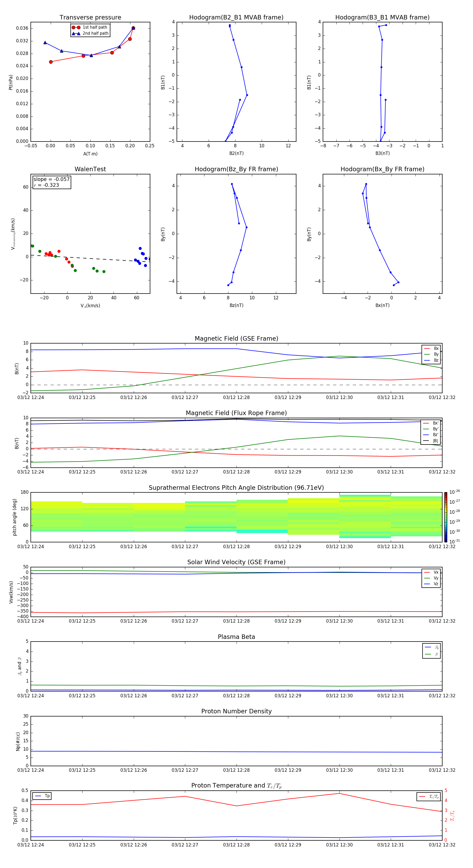Click the 'Pt(nPa)' y-axis label
Image resolution: width=473 pixels, height=868 pixels.
[11, 82]
